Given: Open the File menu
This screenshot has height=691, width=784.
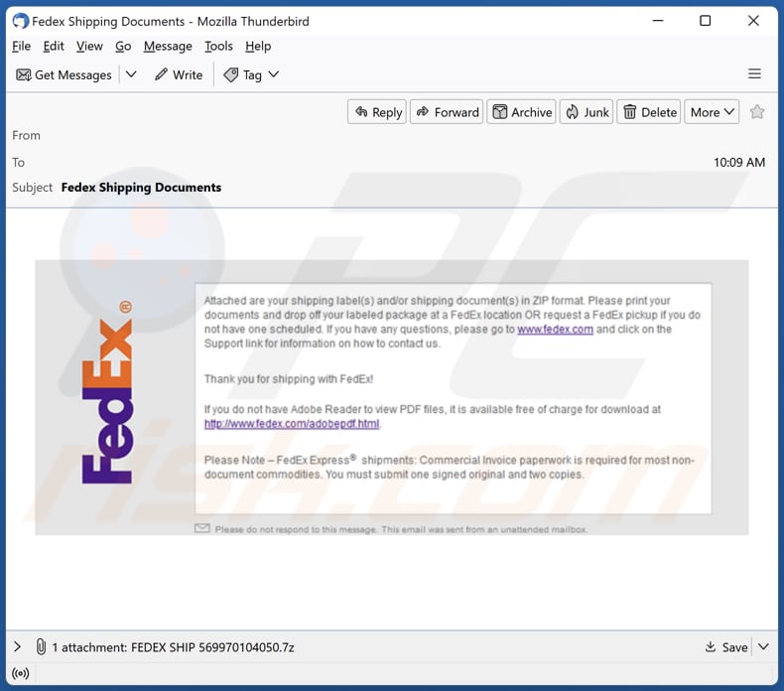Looking at the screenshot, I should pos(21,46).
